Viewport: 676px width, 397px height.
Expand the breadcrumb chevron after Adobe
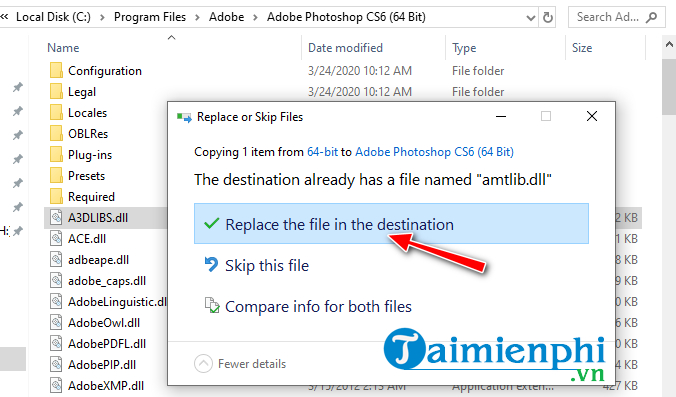point(255,17)
